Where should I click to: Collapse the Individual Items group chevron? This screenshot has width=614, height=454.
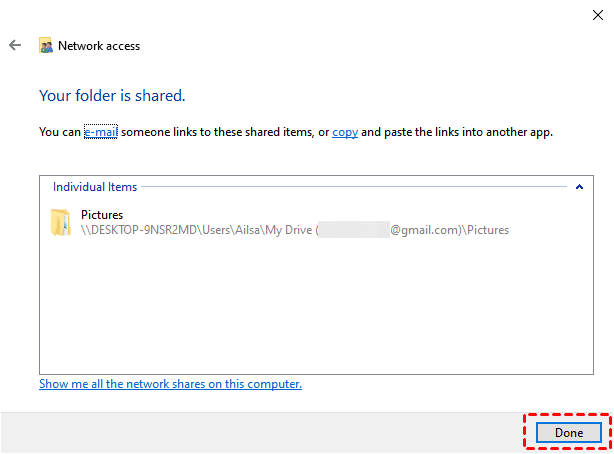click(578, 187)
